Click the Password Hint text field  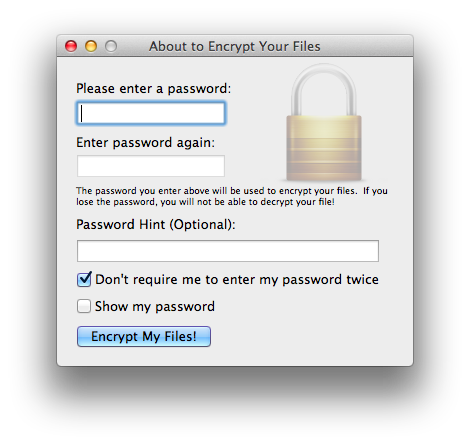pyautogui.click(x=228, y=251)
